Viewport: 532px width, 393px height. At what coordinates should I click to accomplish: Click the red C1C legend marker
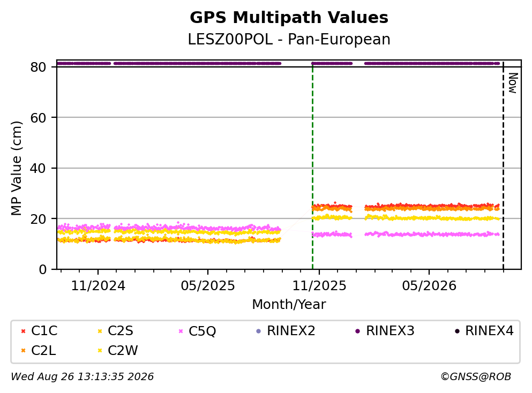tap(23, 331)
